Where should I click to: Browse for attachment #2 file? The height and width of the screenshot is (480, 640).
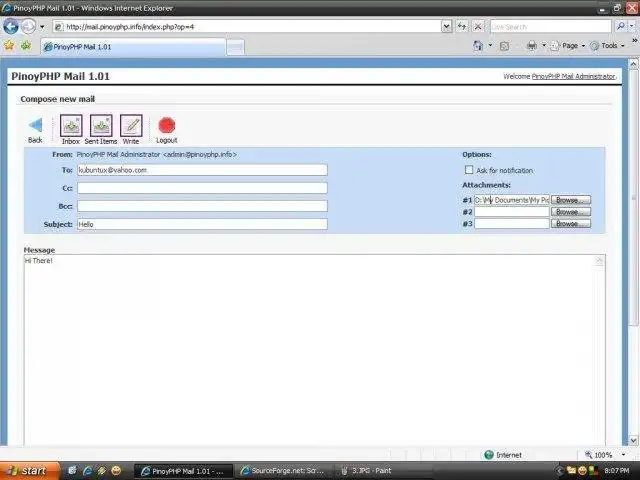(571, 212)
